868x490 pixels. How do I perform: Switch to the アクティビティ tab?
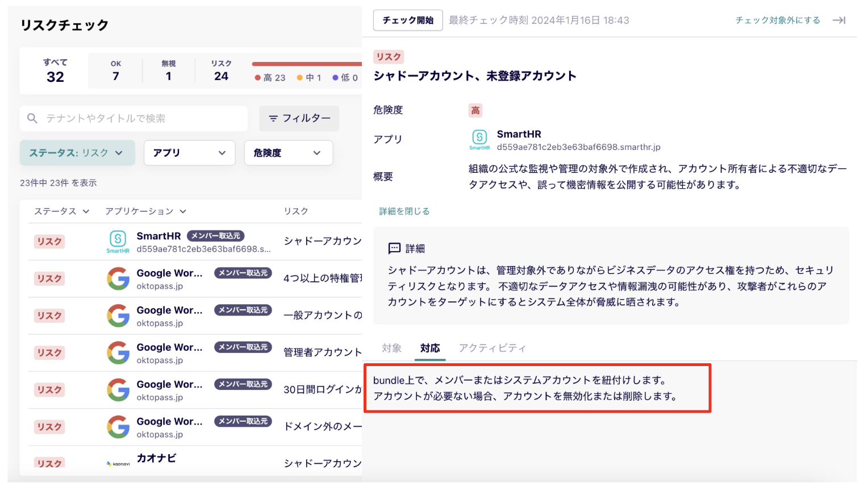[x=492, y=348]
